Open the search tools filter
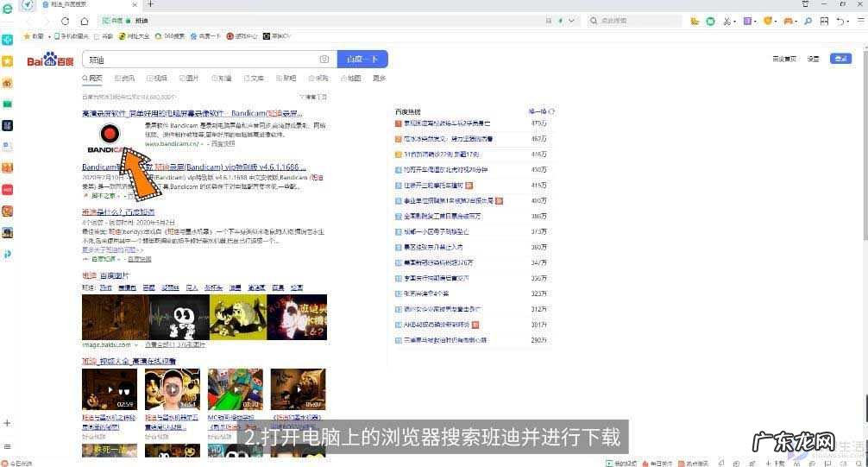 313,97
